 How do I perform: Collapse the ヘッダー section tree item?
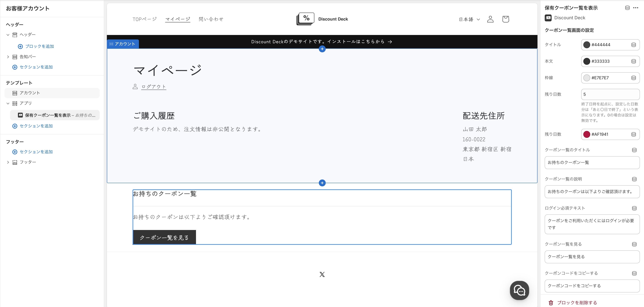tap(8, 35)
